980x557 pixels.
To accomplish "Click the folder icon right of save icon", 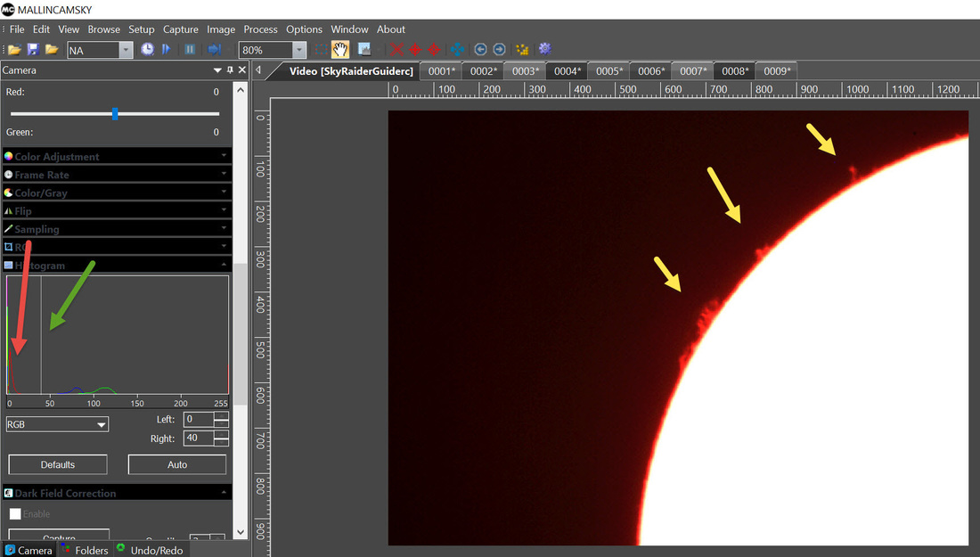I will tap(52, 49).
